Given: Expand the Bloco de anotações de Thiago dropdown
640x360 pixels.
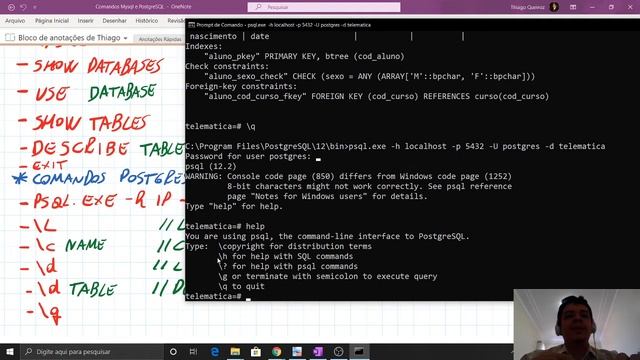Looking at the screenshot, I should click(125, 38).
